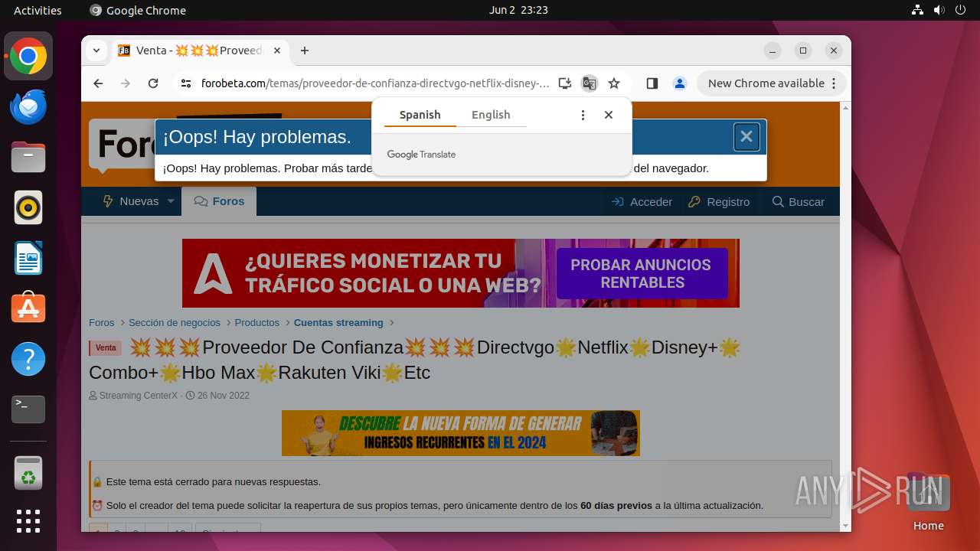Open the tab search dropdown
980x551 pixels.
(96, 51)
